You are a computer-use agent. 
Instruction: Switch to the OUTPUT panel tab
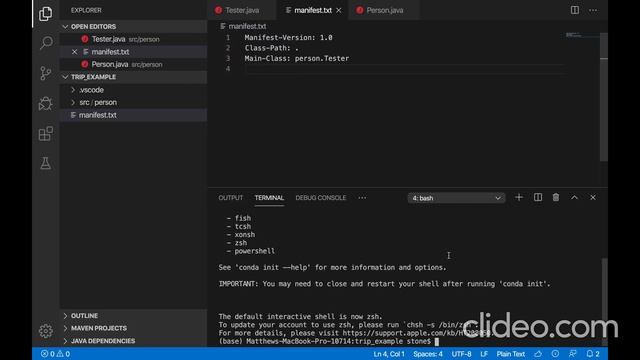231,198
